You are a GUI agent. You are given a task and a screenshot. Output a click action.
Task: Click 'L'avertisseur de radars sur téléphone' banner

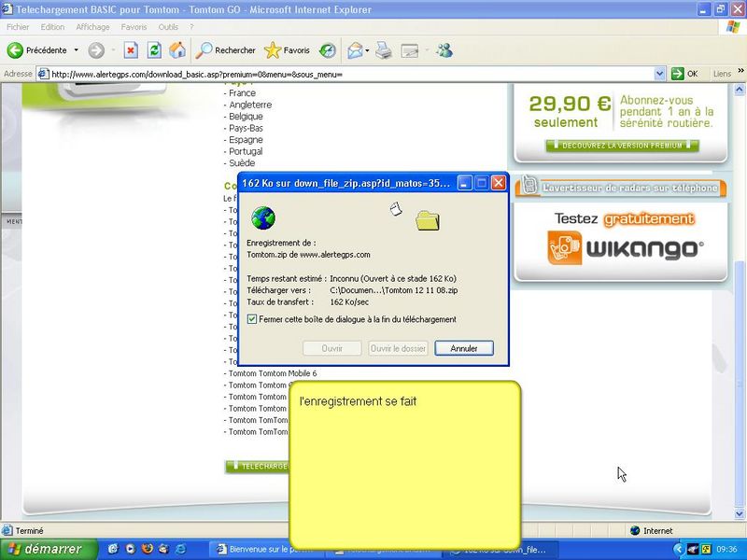pos(620,188)
